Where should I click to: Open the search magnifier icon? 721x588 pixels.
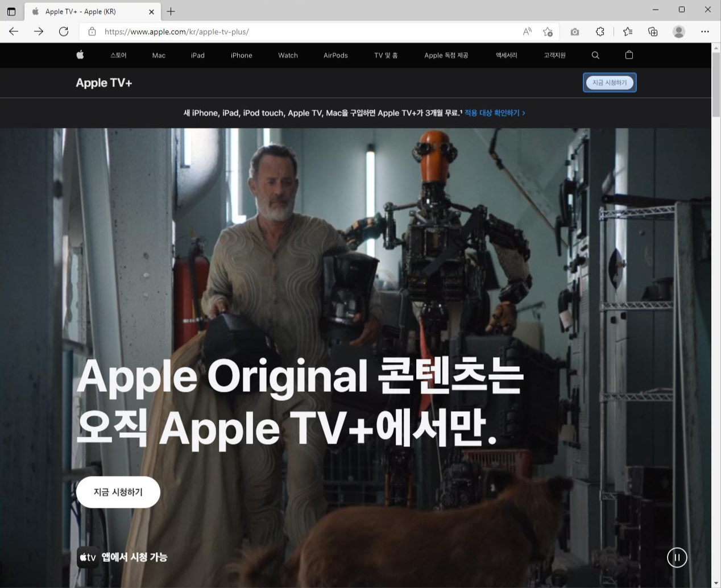click(595, 55)
